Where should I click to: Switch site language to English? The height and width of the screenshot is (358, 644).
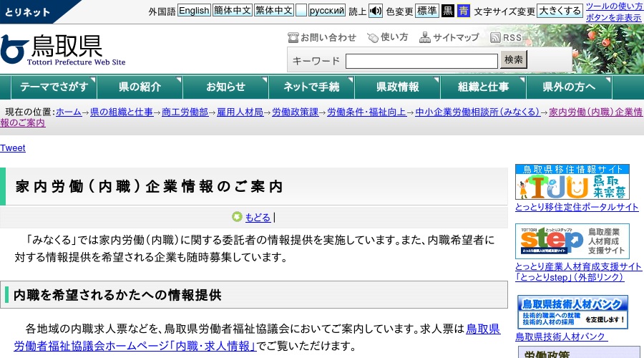194,11
